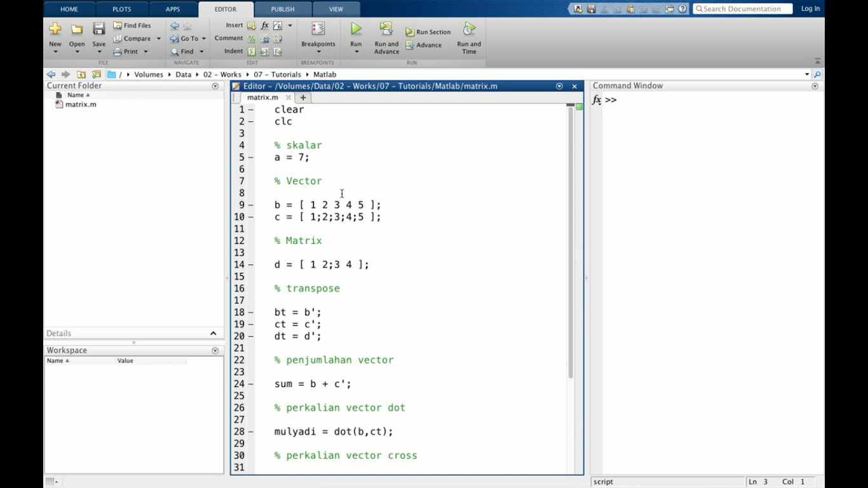Click the increase indent icon
This screenshot has width=868, height=488.
coord(265,51)
